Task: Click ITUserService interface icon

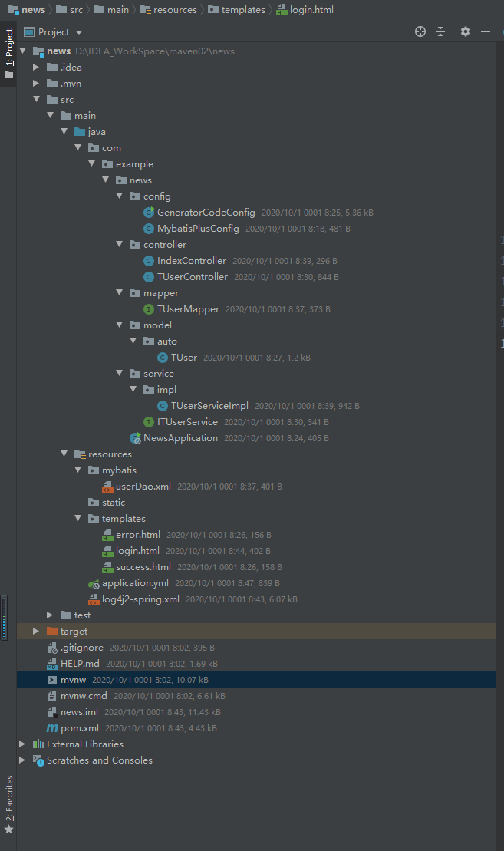Action: coord(149,422)
